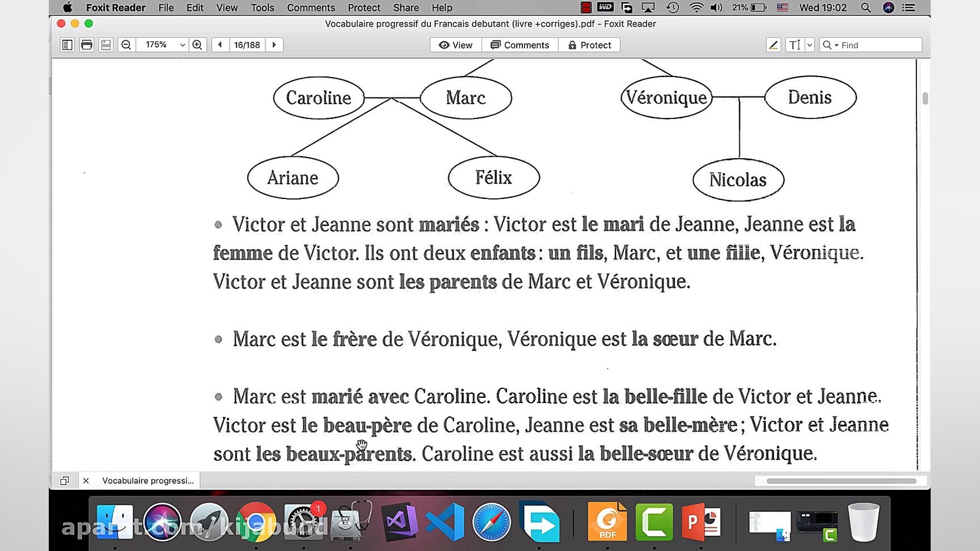The image size is (980, 551).
Task: Open Visual Studio Code from the Dock
Action: 445,522
